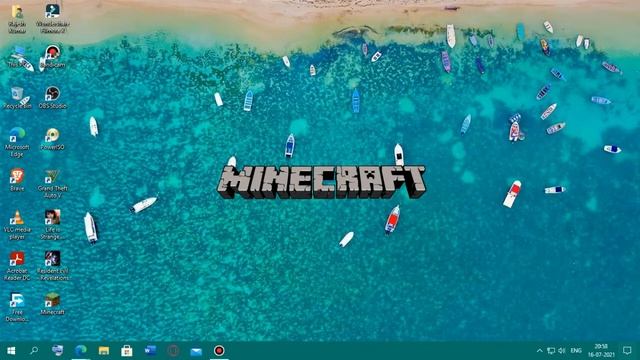Select the Resident Evil Revelations shortcut
The height and width of the screenshot is (360, 640).
[x=53, y=267]
